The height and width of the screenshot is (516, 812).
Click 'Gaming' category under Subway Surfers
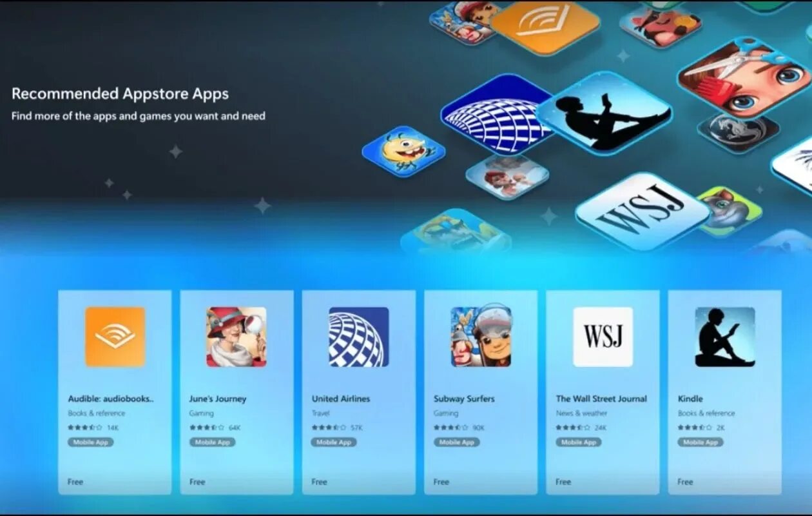coord(446,413)
